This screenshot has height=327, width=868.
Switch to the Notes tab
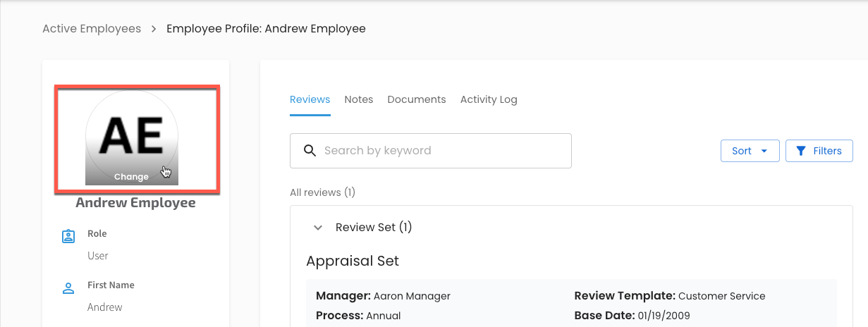point(358,99)
